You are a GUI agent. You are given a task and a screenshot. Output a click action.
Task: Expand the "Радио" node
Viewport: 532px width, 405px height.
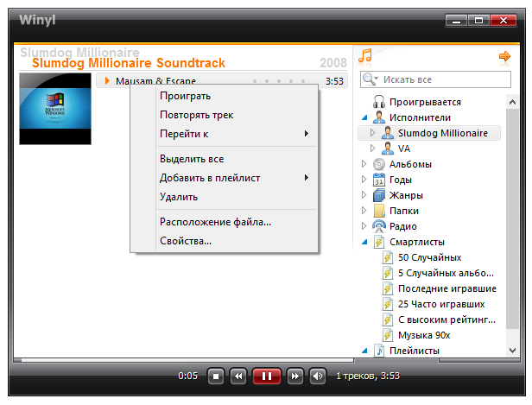point(364,226)
